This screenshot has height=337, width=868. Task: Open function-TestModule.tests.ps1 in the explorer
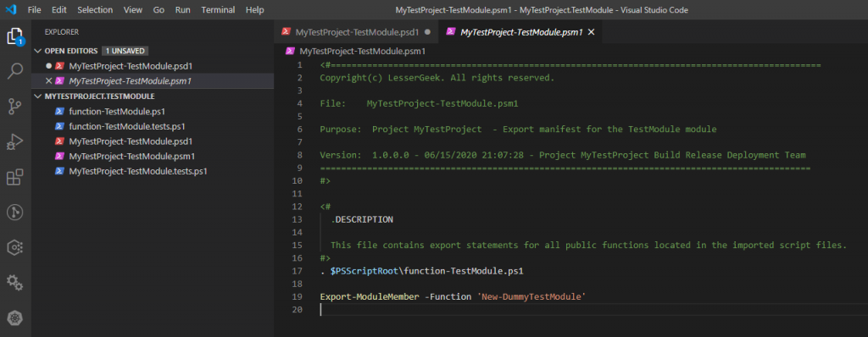(x=127, y=126)
